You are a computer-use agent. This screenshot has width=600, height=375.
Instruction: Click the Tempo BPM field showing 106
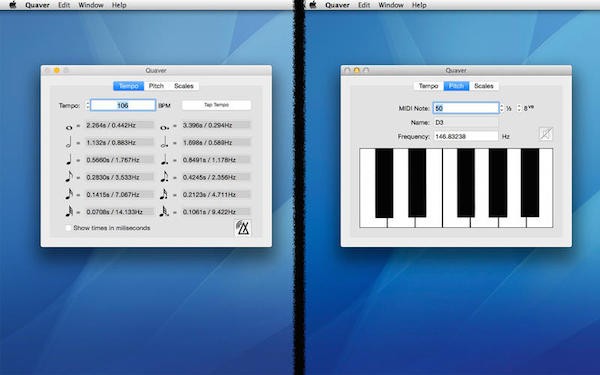click(x=123, y=105)
